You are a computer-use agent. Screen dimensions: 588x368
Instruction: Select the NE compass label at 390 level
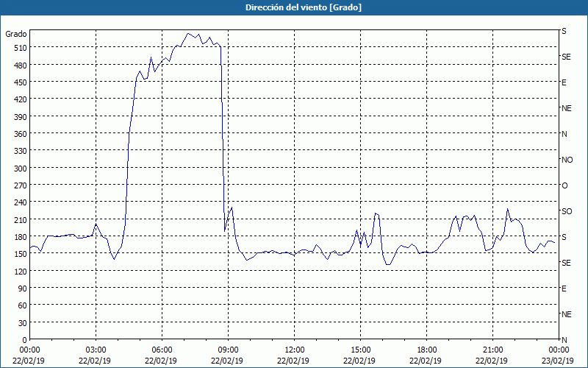click(566, 108)
